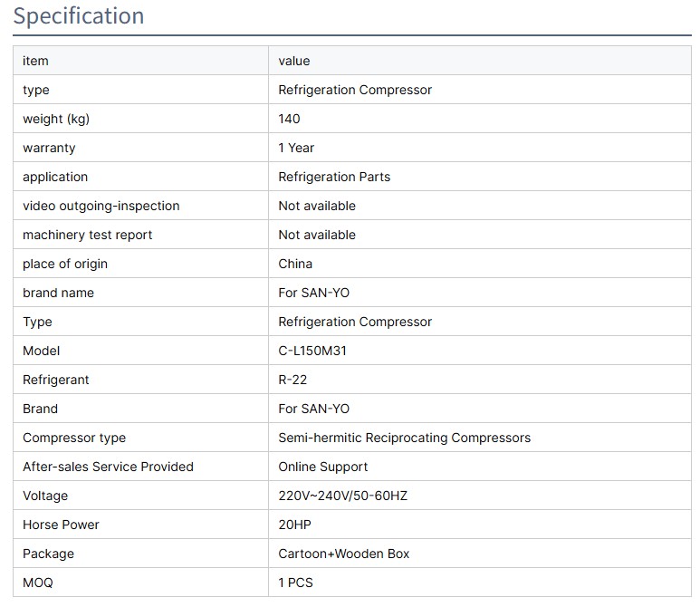The image size is (700, 607).
Task: Click the Specification heading
Action: click(79, 16)
